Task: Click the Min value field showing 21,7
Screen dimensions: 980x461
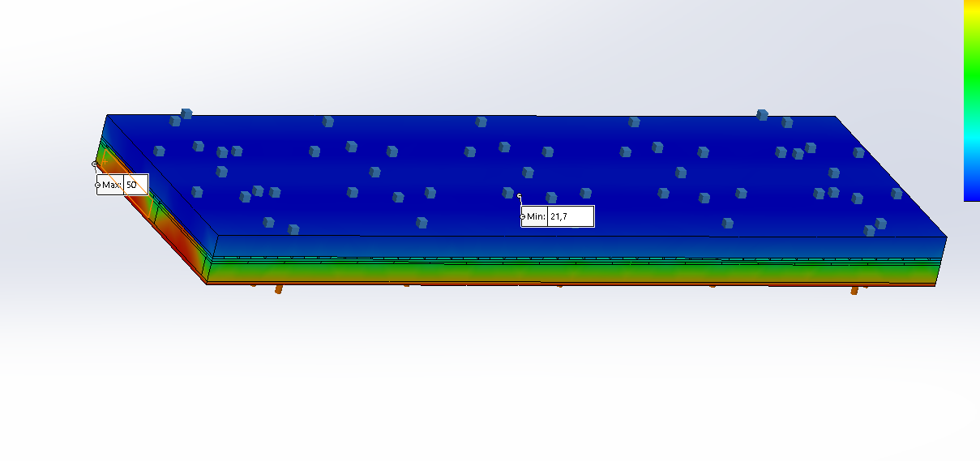Action: tap(570, 216)
